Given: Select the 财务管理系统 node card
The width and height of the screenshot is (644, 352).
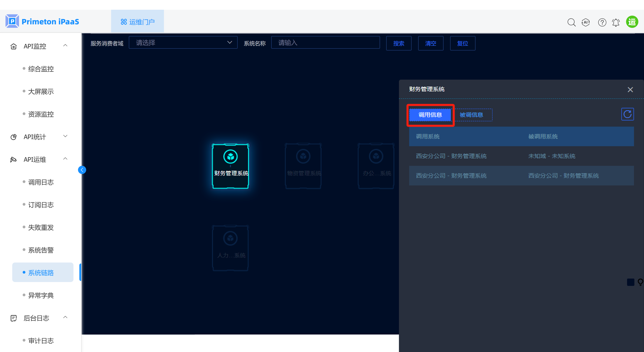Looking at the screenshot, I should pos(230,166).
